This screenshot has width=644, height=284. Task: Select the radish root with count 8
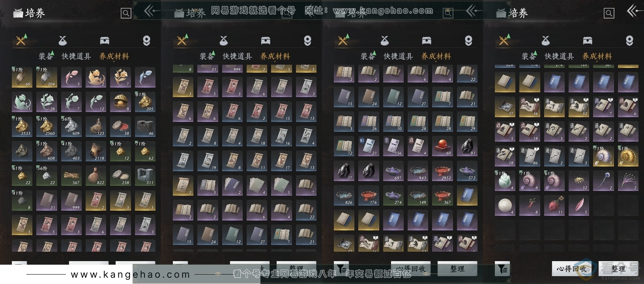coord(530,205)
